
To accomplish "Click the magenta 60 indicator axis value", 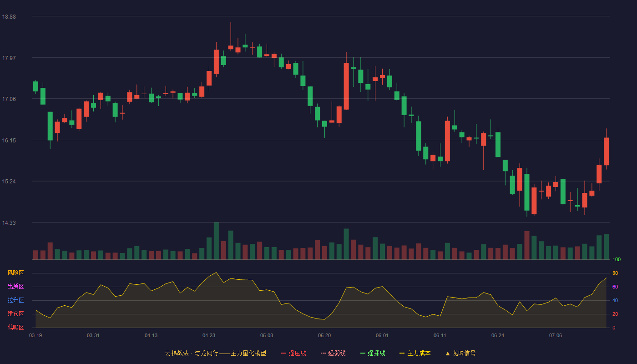I will click(615, 287).
